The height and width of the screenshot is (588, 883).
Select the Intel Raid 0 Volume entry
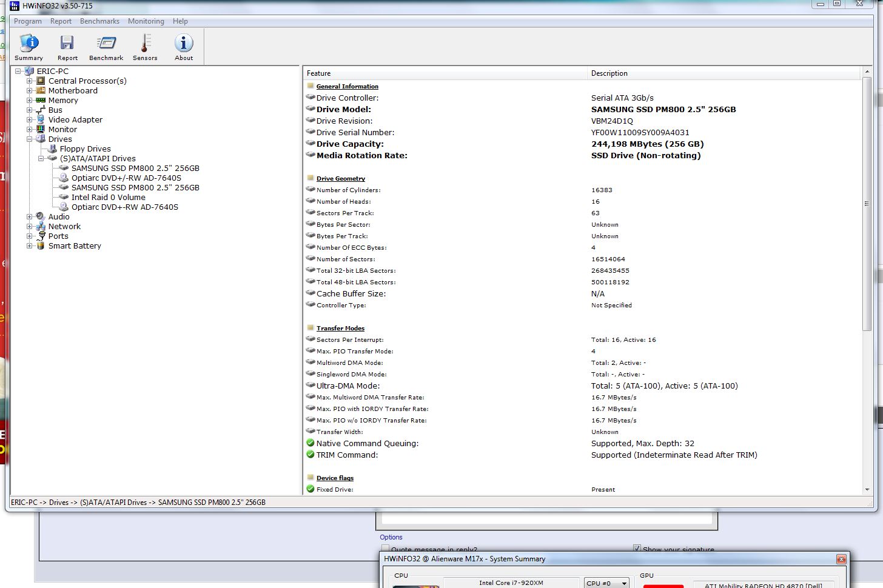109,197
